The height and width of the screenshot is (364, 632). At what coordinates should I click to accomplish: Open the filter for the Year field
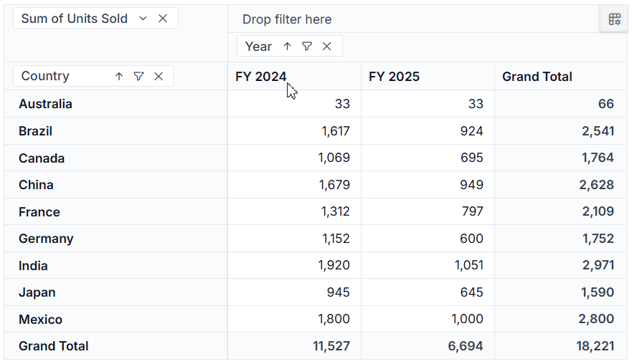point(307,47)
